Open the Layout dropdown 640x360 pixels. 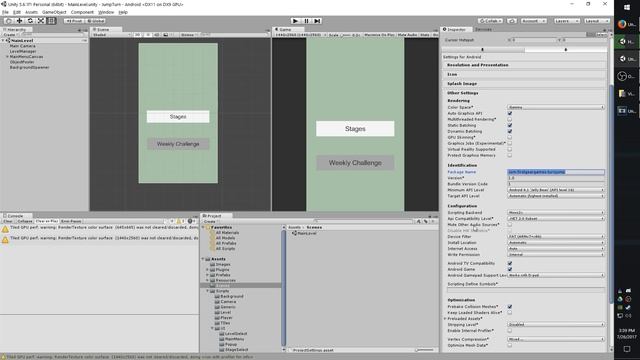(x=596, y=21)
